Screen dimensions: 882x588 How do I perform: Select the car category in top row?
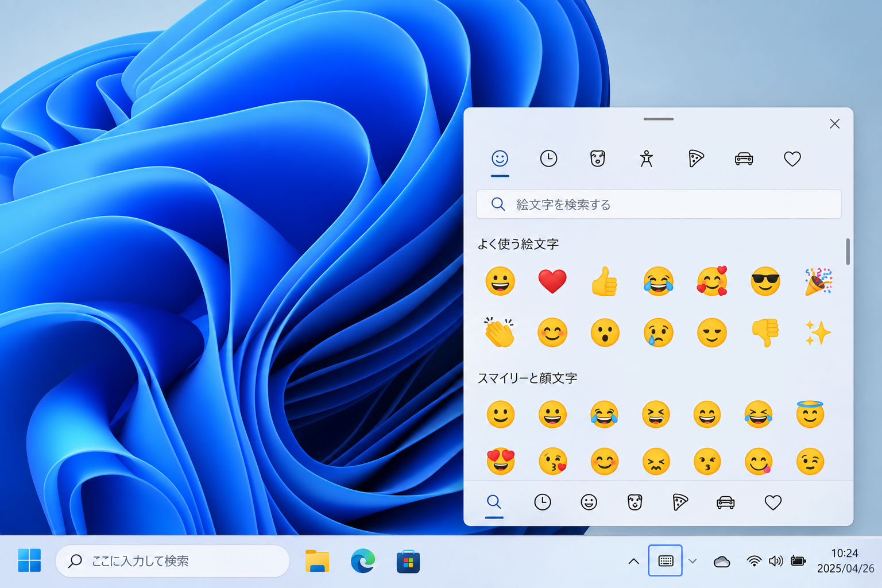tap(744, 158)
